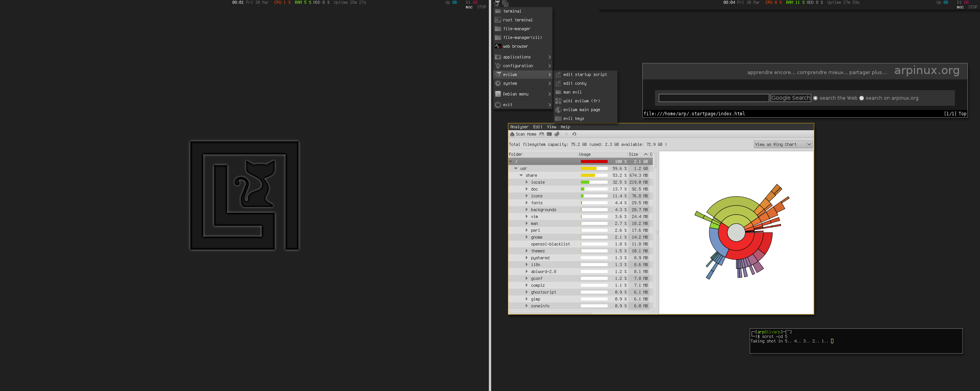Collapse the 'share' folder tree node
Image resolution: width=980 pixels, height=391 pixels.
(521, 175)
